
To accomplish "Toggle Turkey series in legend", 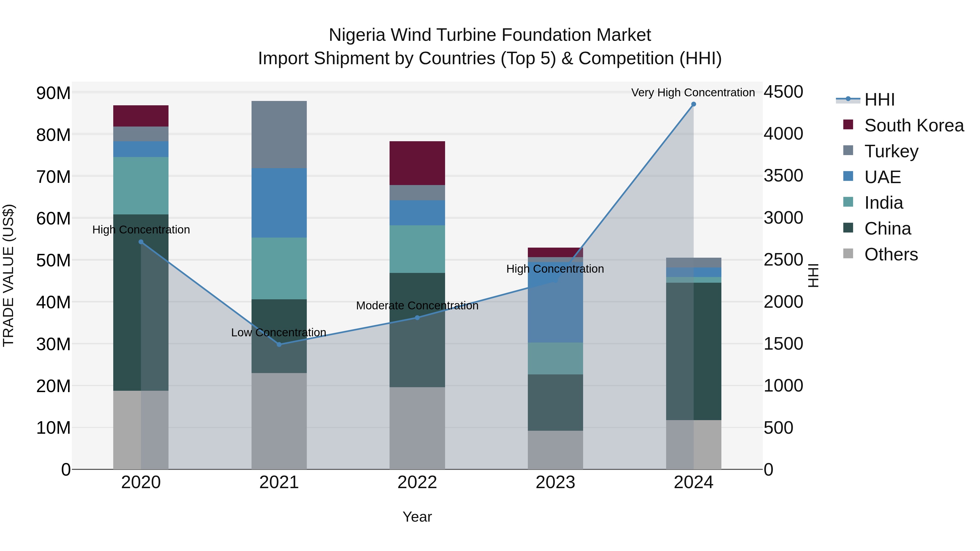I will point(880,151).
